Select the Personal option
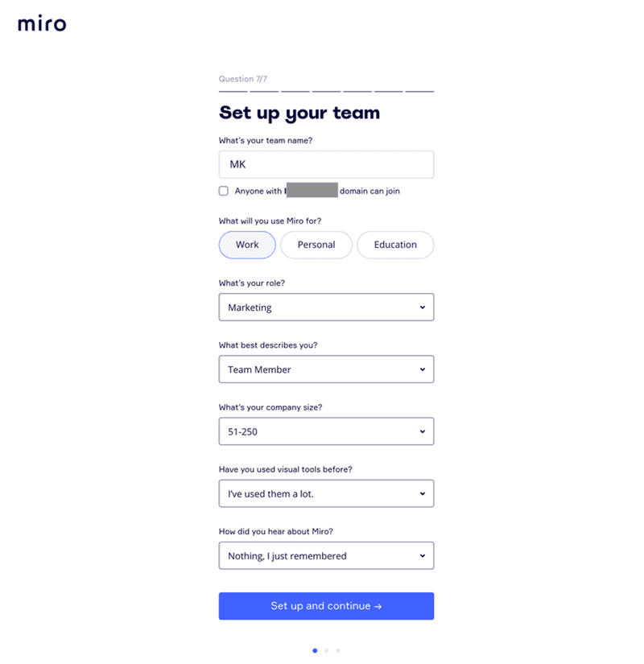Image resolution: width=644 pixels, height=664 pixels. 316,245
